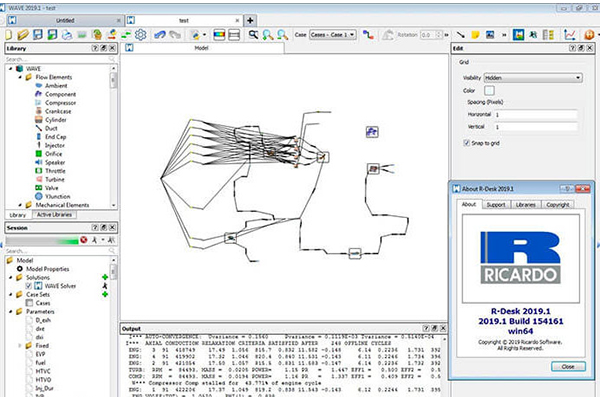The width and height of the screenshot is (600, 397).
Task: Click the Zoom Out magnifier icon
Action: pos(282,35)
